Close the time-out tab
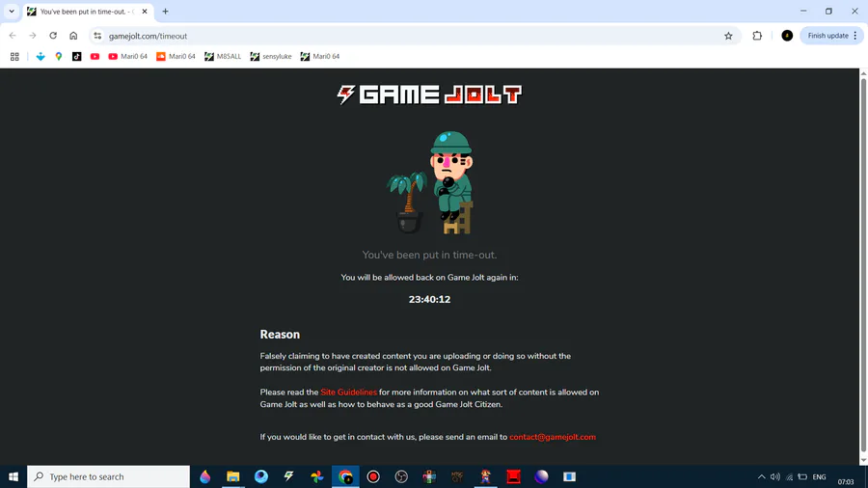The image size is (868, 488). 145,11
